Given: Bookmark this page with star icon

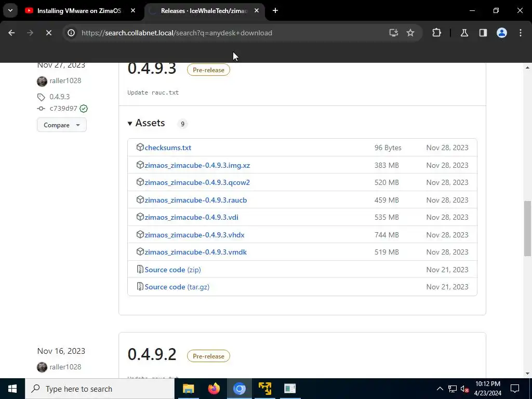Looking at the screenshot, I should click(410, 33).
